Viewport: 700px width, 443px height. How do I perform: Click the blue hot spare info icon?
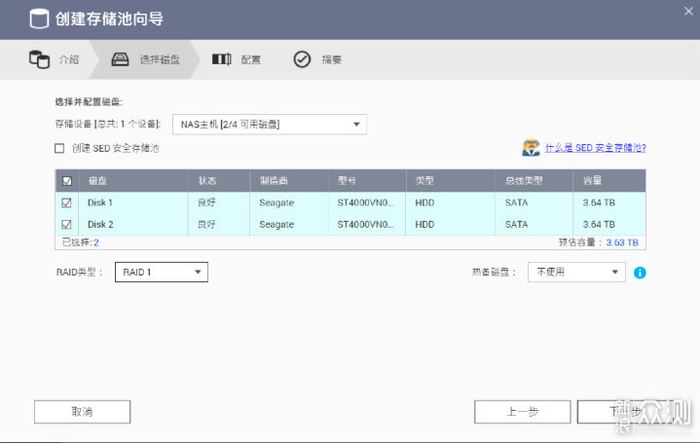640,272
